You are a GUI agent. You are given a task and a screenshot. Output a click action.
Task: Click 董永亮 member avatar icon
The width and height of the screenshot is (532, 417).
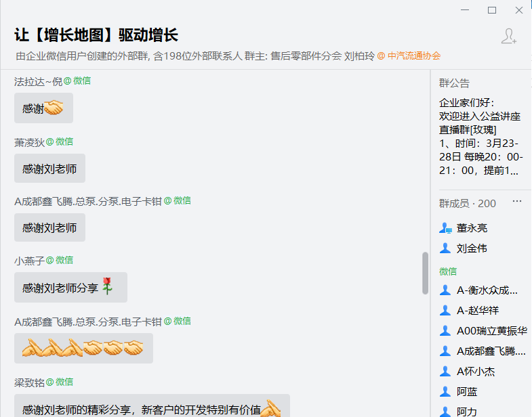(x=445, y=228)
